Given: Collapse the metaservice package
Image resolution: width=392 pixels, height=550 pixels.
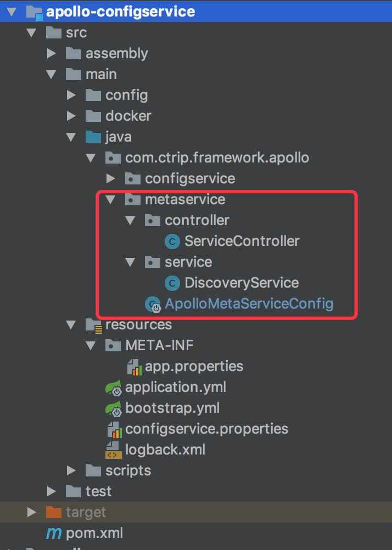Looking at the screenshot, I should [111, 199].
